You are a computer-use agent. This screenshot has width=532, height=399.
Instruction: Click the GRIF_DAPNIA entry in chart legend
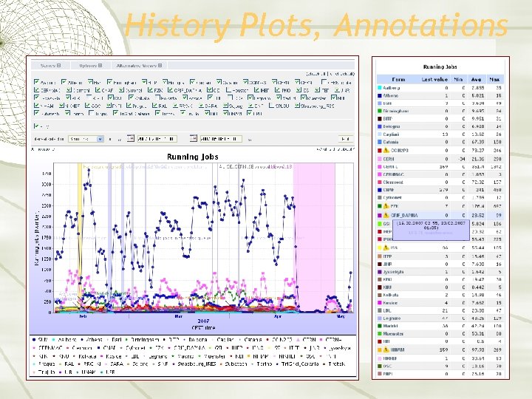[x=187, y=348]
